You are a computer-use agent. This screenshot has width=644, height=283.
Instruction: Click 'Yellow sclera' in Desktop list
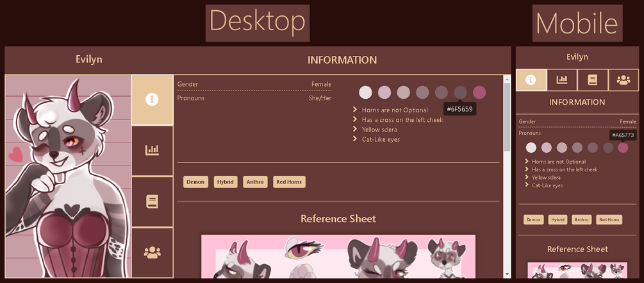379,130
